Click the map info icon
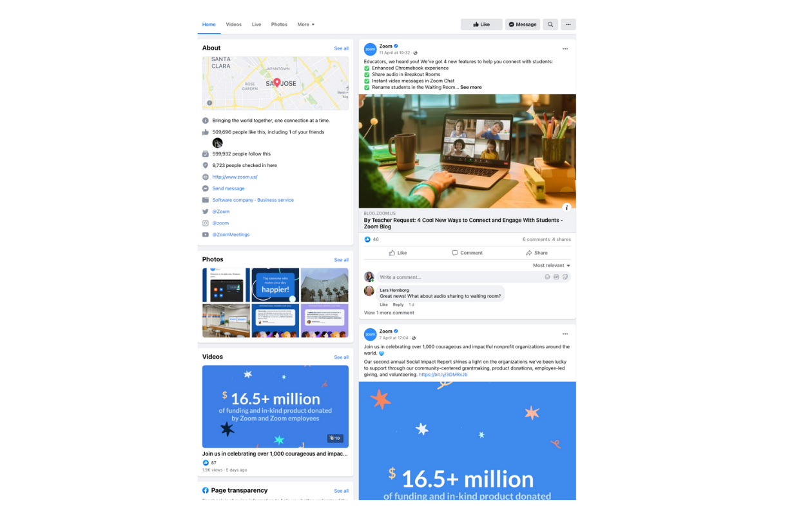The height and width of the screenshot is (516, 812). 209,103
